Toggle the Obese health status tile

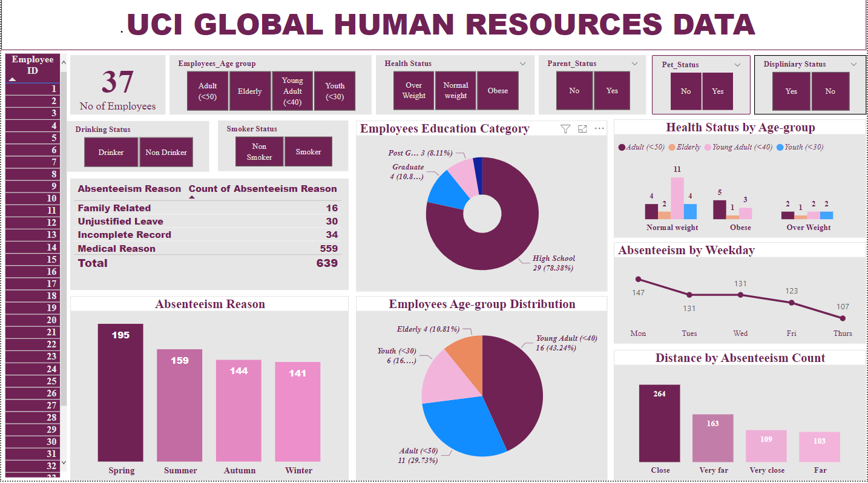click(x=498, y=91)
